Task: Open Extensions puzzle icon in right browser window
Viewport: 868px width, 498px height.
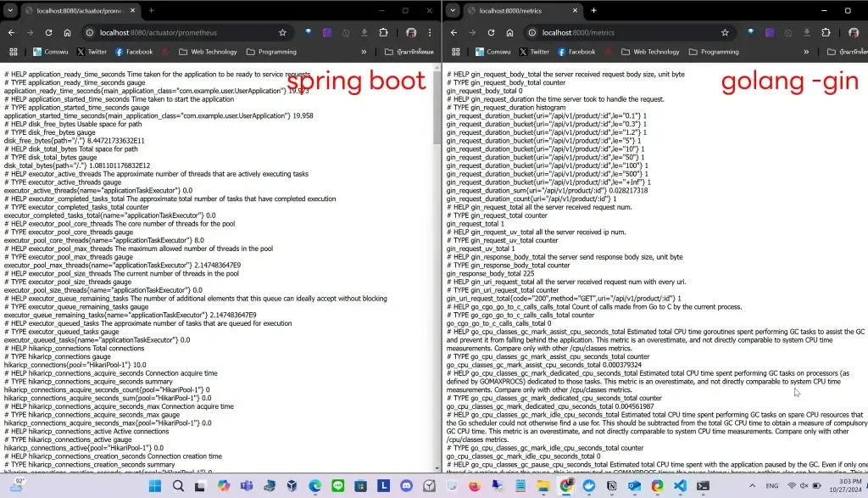Action: tap(826, 33)
